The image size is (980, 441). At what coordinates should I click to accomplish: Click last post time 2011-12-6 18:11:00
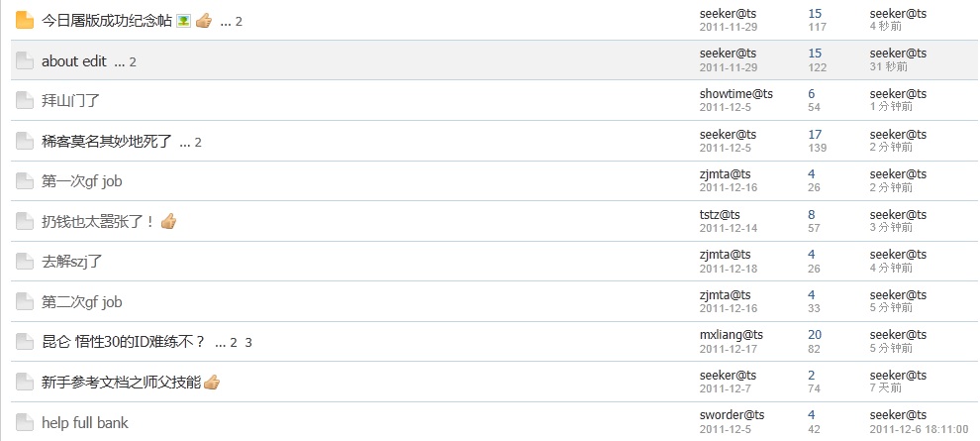pos(919,430)
